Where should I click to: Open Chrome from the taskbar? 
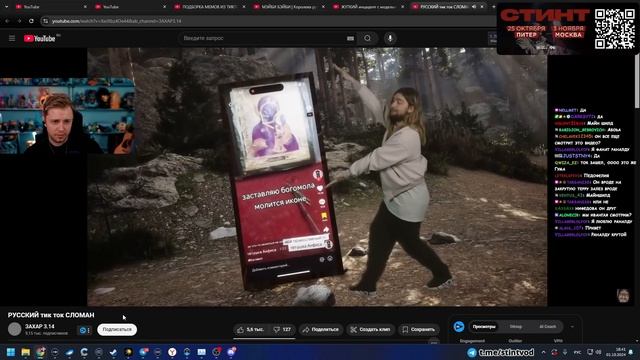point(40,352)
